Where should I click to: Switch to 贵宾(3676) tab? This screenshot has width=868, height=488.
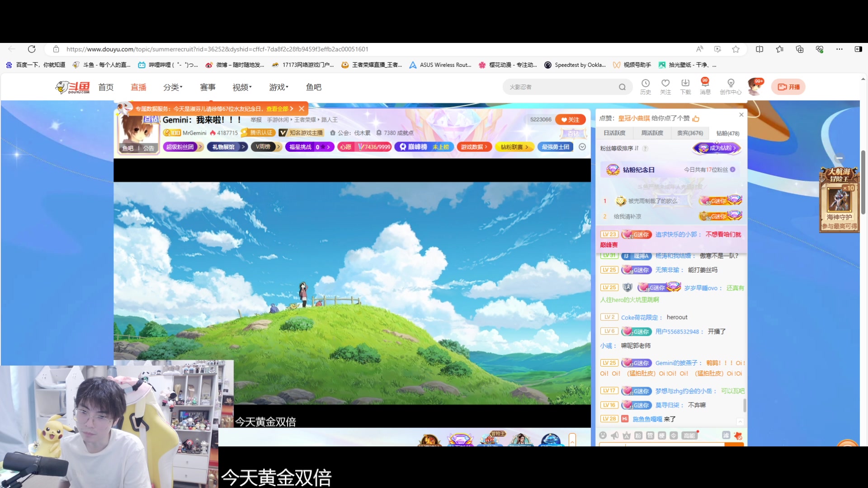click(x=690, y=133)
